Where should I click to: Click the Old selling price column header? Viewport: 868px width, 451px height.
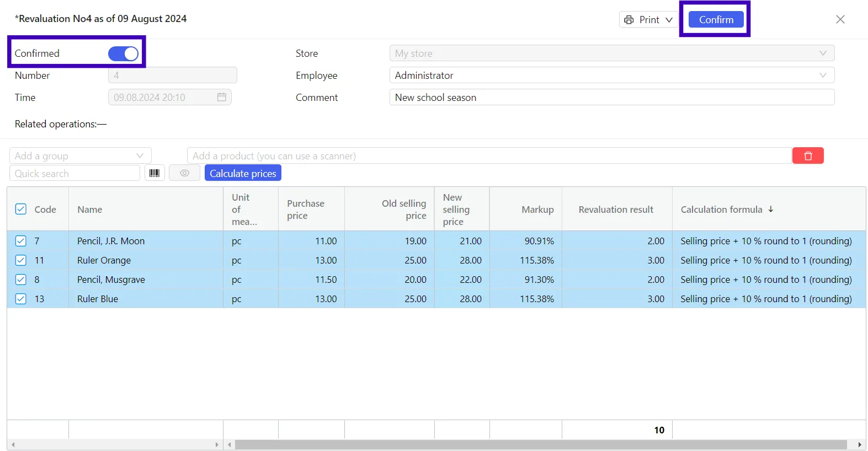[x=390, y=210]
